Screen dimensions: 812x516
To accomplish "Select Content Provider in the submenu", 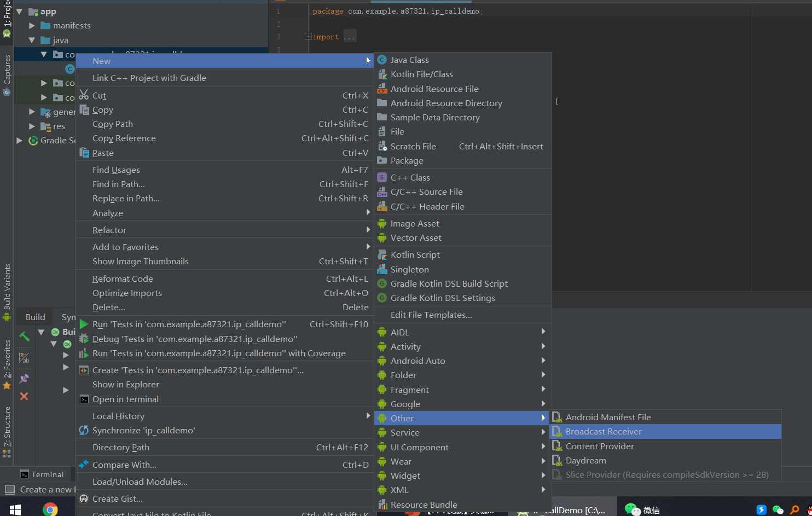I will 666,446.
